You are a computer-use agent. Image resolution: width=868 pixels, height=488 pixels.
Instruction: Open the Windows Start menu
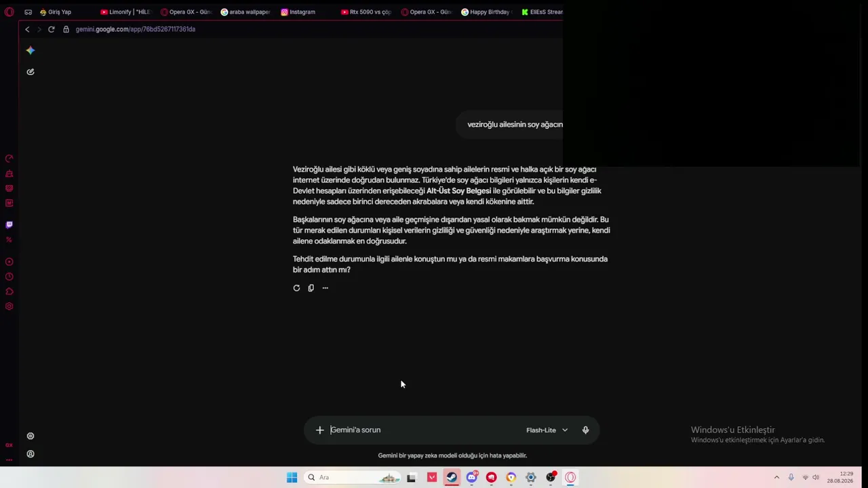[292, 477]
